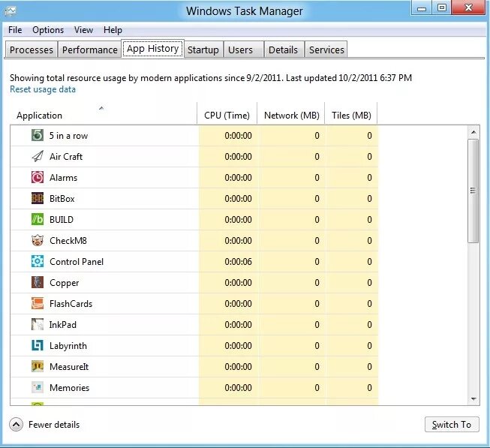Image resolution: width=490 pixels, height=448 pixels.
Task: Click the orange FlashCards icon
Action: coord(38,303)
